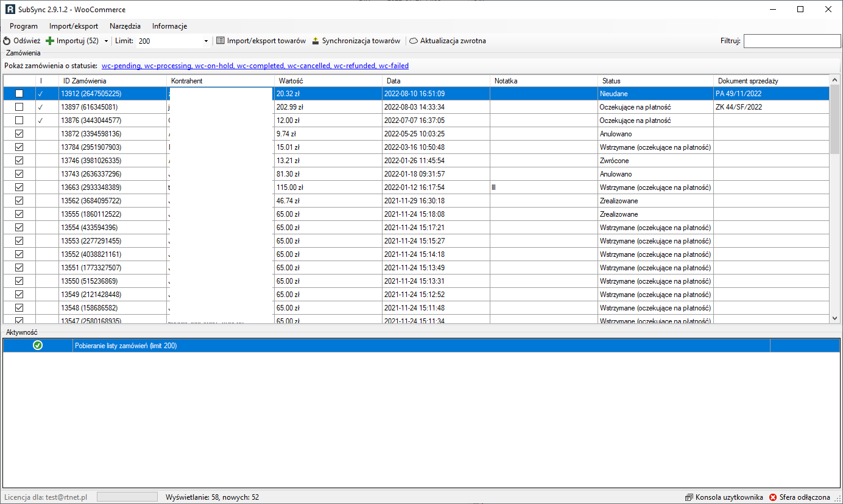Viewport: 843px width, 504px height.
Task: Click the imported checkmark for order 13897
Action: [x=41, y=107]
